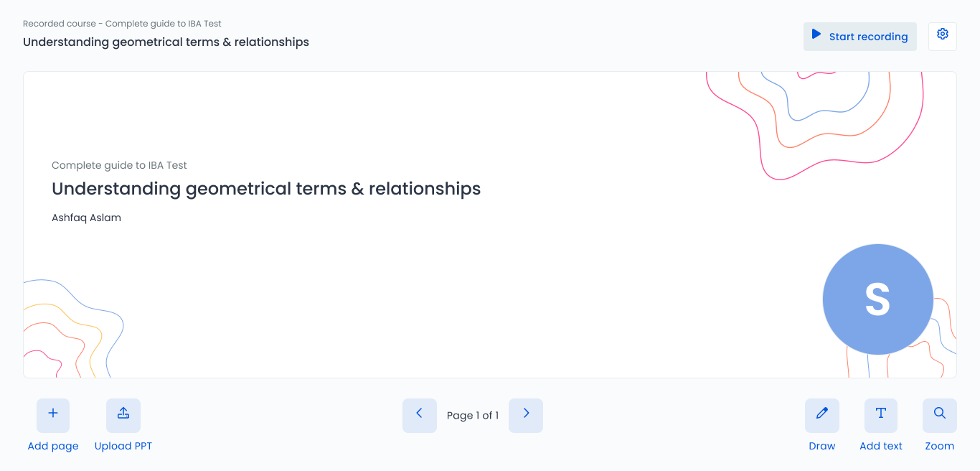
Task: Go back using the left page arrow
Action: (420, 415)
